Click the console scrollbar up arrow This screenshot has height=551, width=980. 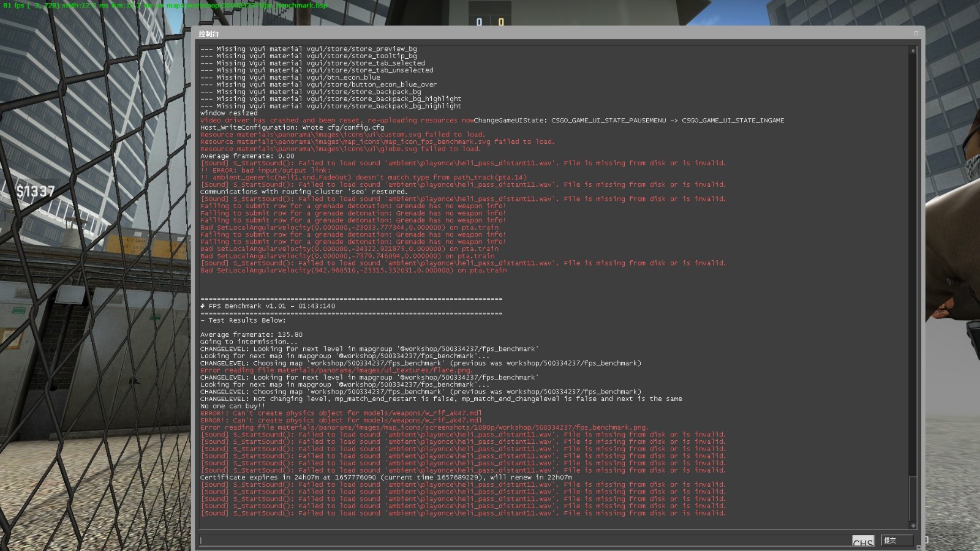[x=913, y=50]
